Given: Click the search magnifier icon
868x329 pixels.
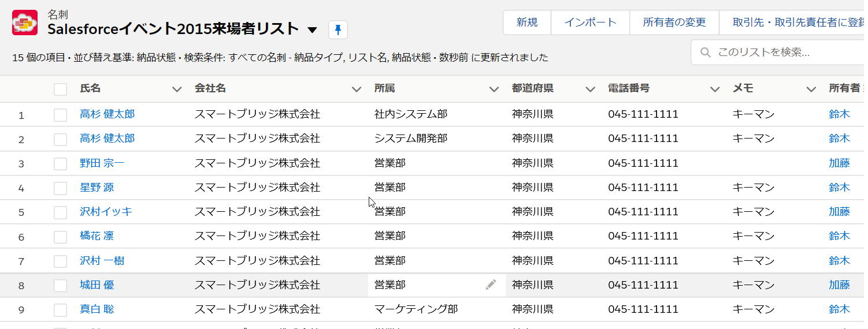Looking at the screenshot, I should tap(705, 53).
